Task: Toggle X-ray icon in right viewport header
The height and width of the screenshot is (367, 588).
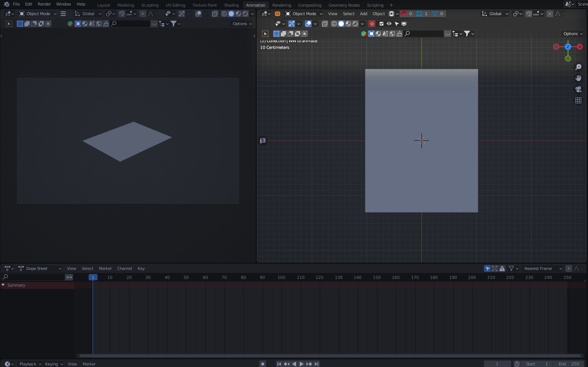Action: [x=325, y=24]
